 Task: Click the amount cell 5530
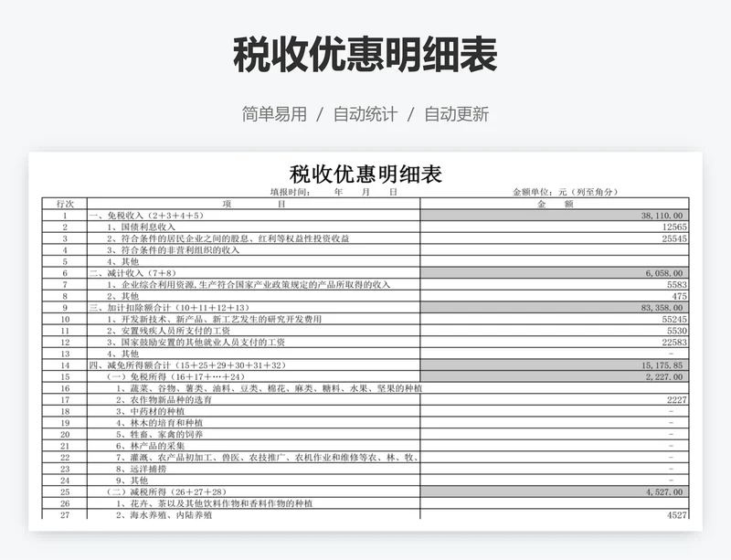[555, 331]
